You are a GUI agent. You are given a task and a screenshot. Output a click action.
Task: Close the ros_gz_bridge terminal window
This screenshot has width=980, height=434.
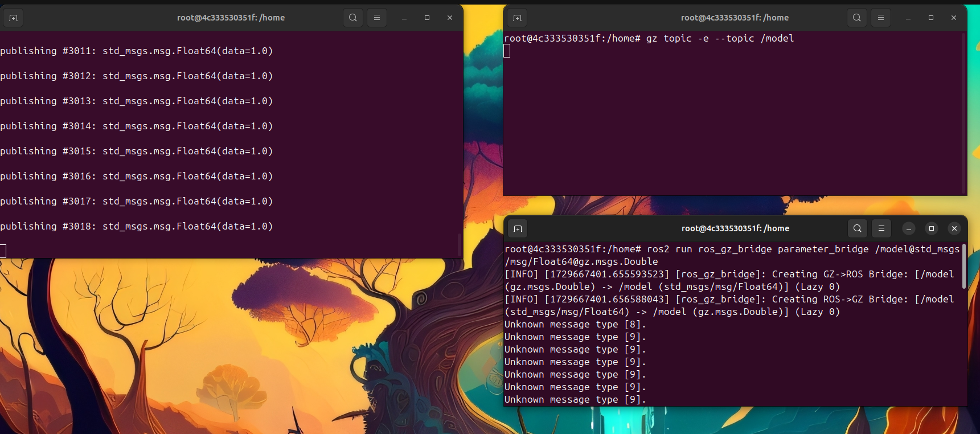[x=954, y=228]
